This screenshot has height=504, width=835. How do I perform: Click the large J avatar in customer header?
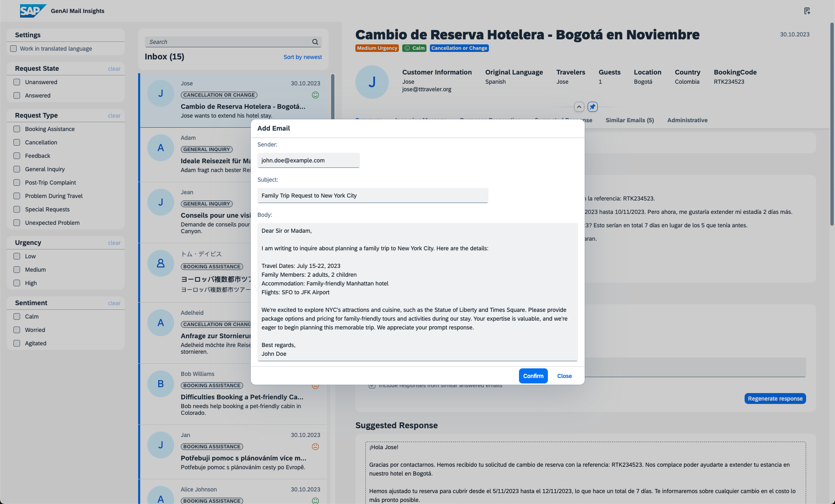click(372, 82)
